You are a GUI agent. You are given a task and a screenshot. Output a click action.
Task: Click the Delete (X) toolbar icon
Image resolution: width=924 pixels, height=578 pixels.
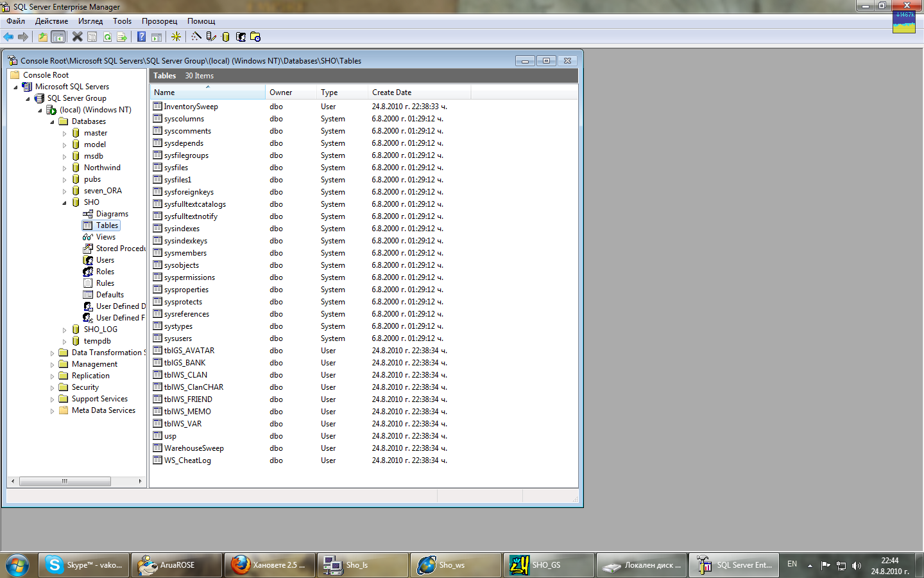click(x=77, y=37)
